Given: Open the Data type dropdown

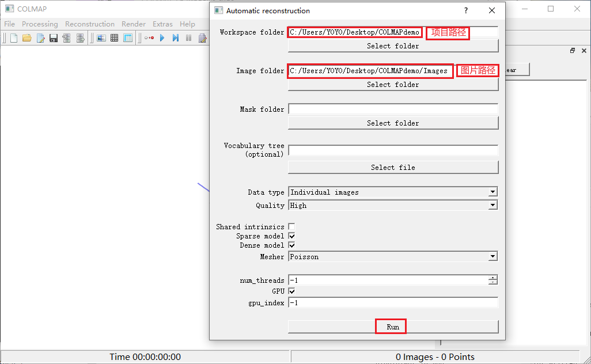Looking at the screenshot, I should pos(492,192).
